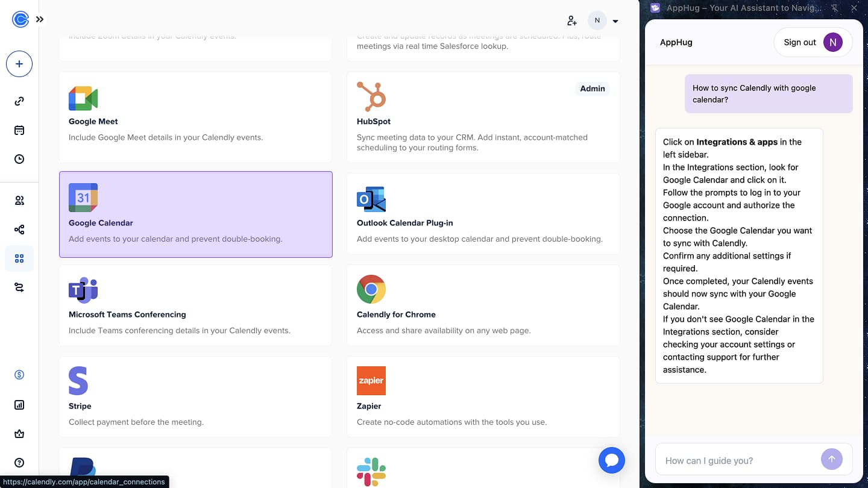
Task: Open the HubSpot integration card
Action: click(483, 117)
